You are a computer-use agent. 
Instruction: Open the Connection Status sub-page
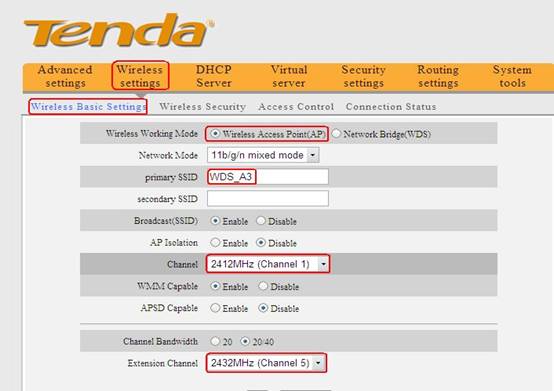(x=391, y=107)
